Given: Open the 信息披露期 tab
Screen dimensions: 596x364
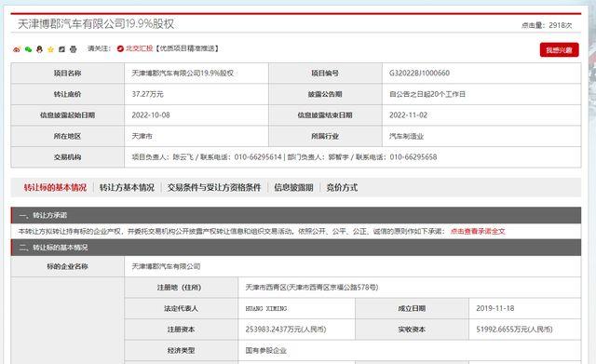Looking at the screenshot, I should click(x=293, y=187).
